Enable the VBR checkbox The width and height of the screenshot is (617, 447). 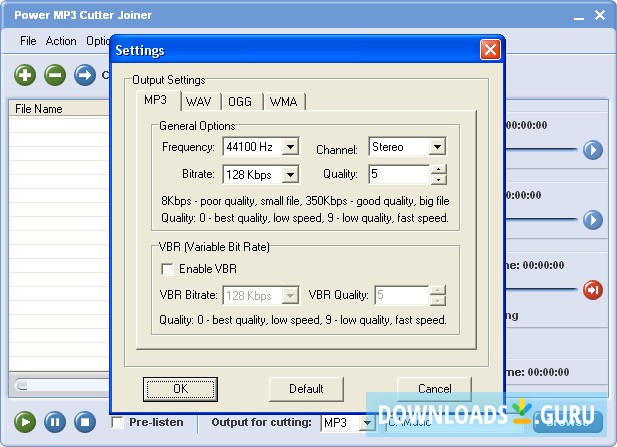(x=168, y=269)
